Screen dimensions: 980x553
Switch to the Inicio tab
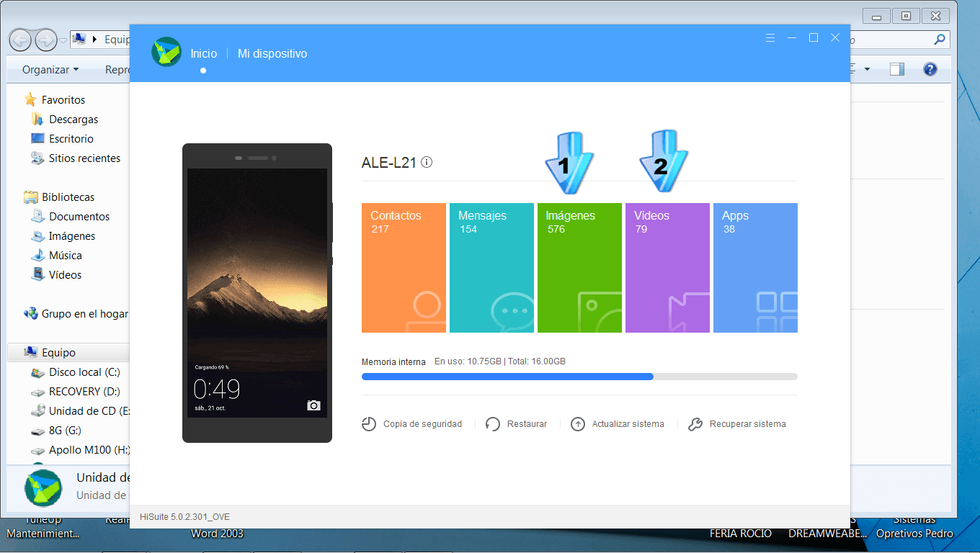[203, 53]
